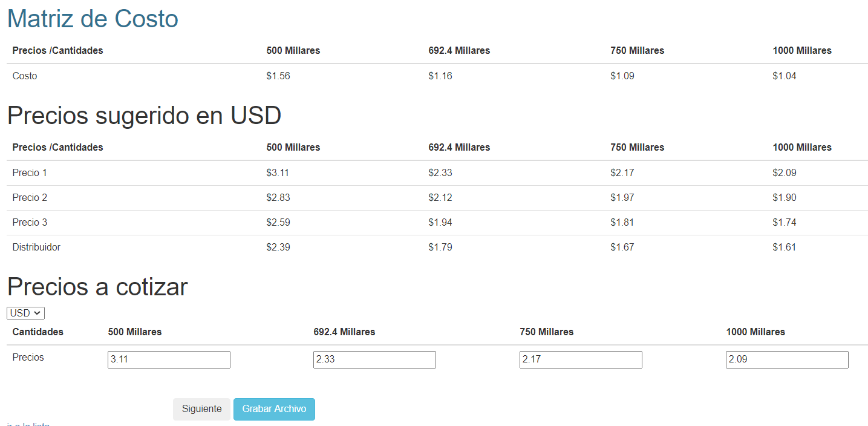Click the $1.67 Distribuidor price cell

(x=622, y=247)
